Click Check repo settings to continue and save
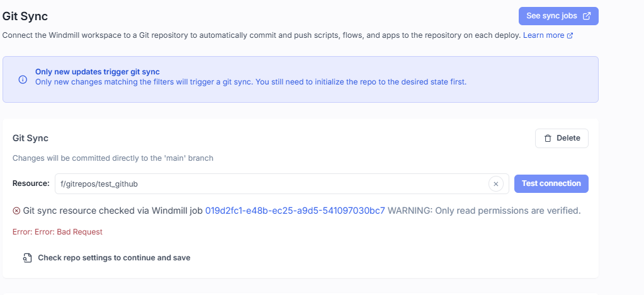644x295 pixels. [x=114, y=258]
